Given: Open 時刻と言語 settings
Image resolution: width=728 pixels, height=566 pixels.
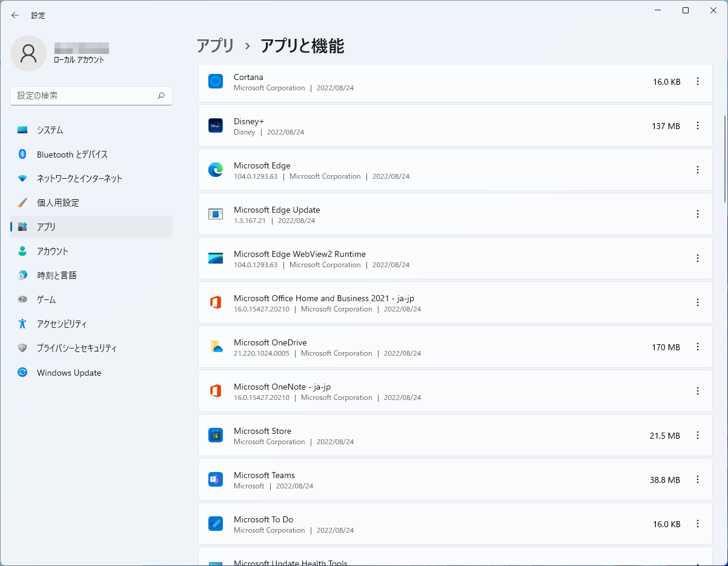Looking at the screenshot, I should tap(91, 275).
